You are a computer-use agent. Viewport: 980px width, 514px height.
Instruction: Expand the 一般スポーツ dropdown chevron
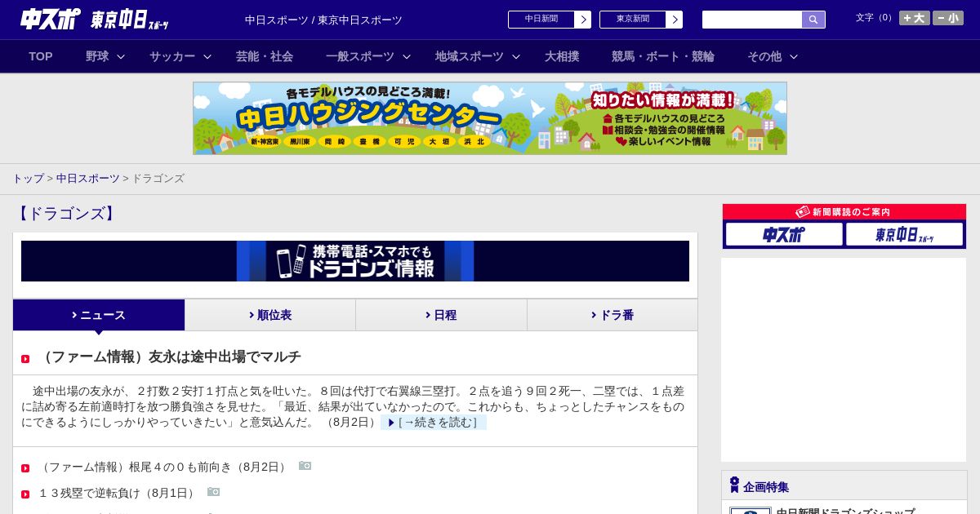407,57
